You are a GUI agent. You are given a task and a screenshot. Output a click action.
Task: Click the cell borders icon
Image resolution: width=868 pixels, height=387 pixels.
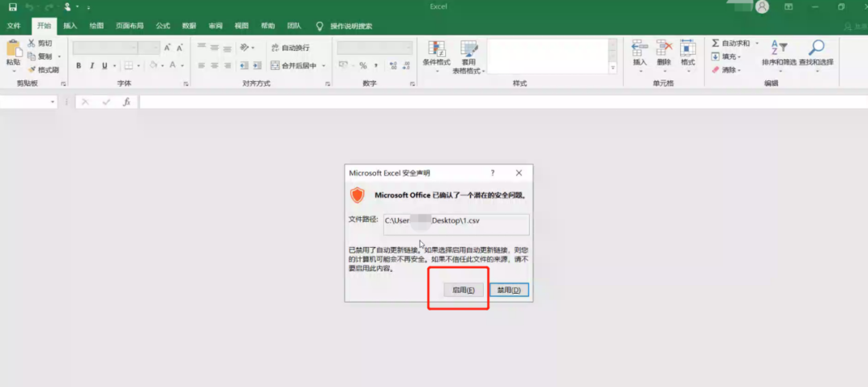tap(128, 65)
